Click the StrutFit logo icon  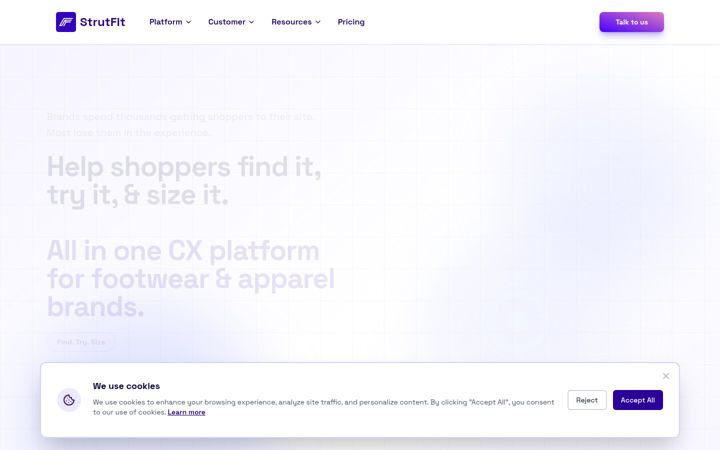[66, 22]
